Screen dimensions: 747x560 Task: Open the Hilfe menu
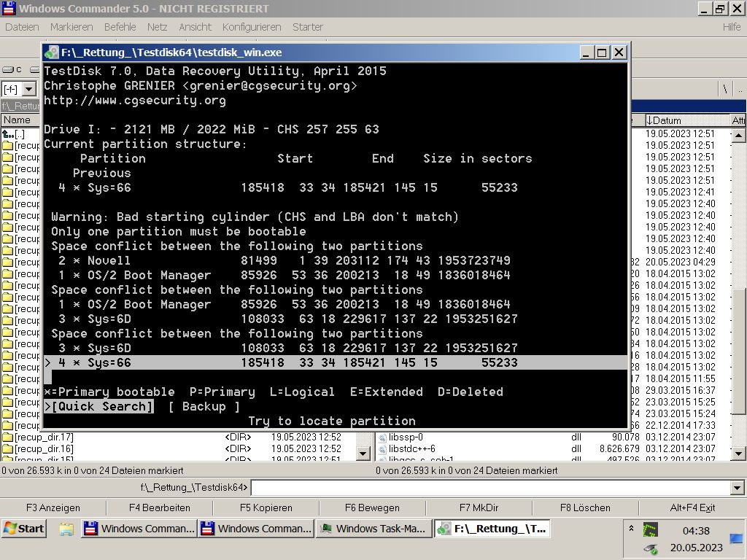pyautogui.click(x=731, y=27)
